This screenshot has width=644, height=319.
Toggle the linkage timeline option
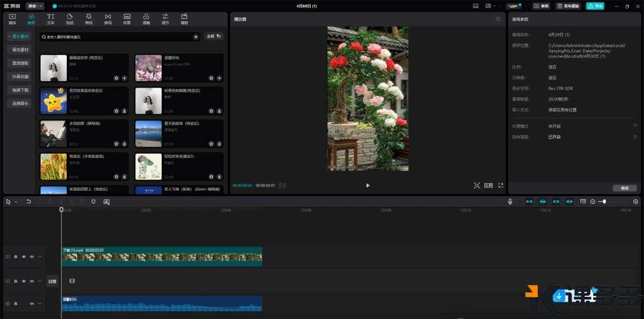tap(556, 202)
